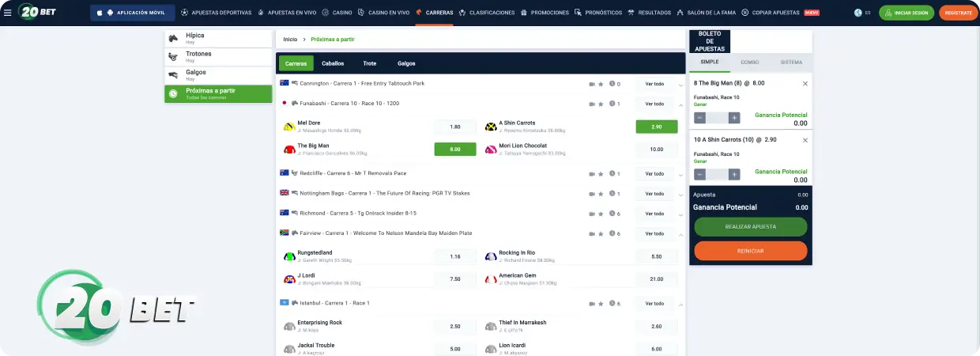Open the Casino menu item
Screen dimensions: 980x356
pos(337,13)
